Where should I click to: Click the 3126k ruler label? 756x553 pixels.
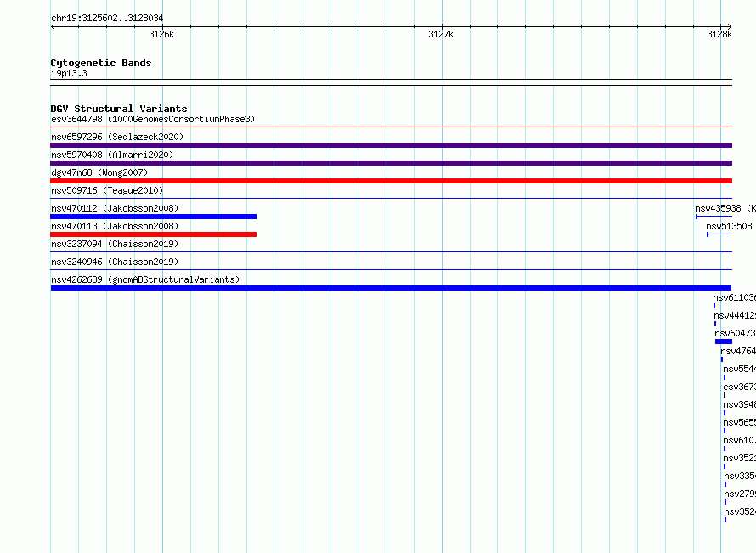point(161,34)
